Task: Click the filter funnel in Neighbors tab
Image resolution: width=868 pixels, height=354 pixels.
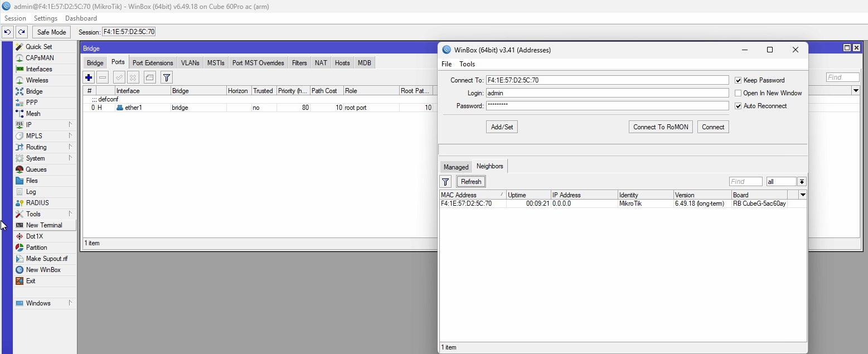Action: tap(445, 182)
